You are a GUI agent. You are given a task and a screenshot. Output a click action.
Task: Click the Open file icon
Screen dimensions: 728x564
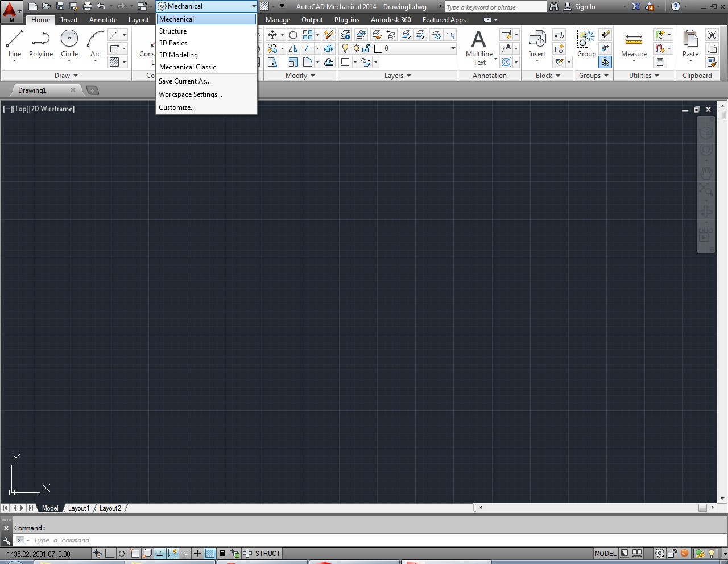click(46, 6)
